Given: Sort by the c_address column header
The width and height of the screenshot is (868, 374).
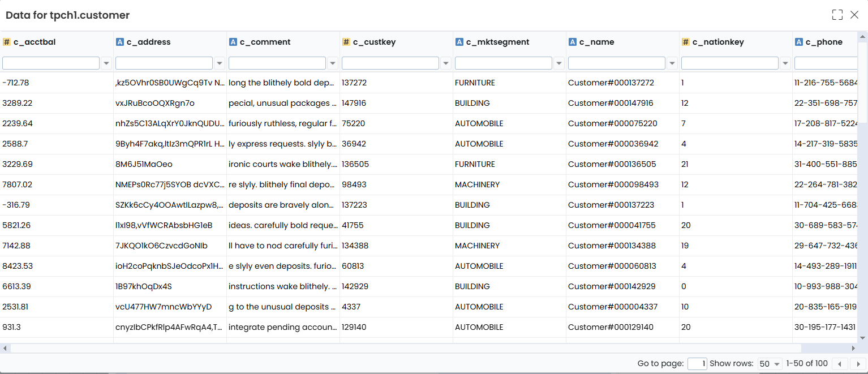Looking at the screenshot, I should [148, 42].
